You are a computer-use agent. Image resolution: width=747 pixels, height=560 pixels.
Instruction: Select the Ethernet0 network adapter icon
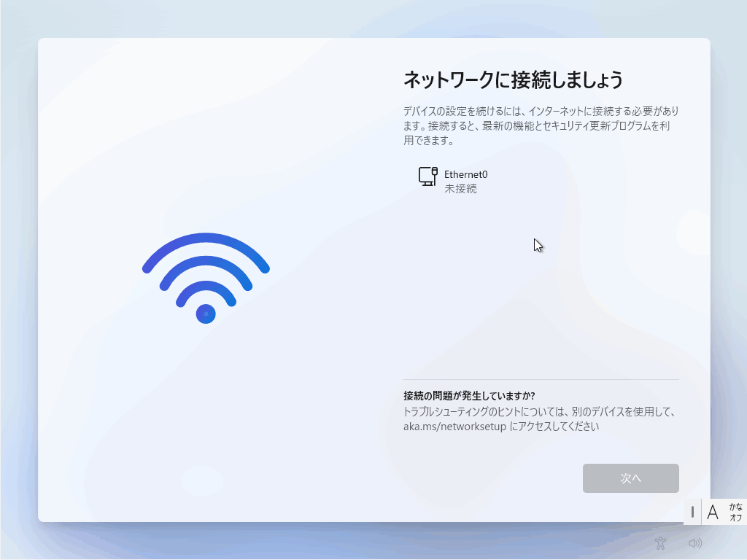[x=427, y=176]
